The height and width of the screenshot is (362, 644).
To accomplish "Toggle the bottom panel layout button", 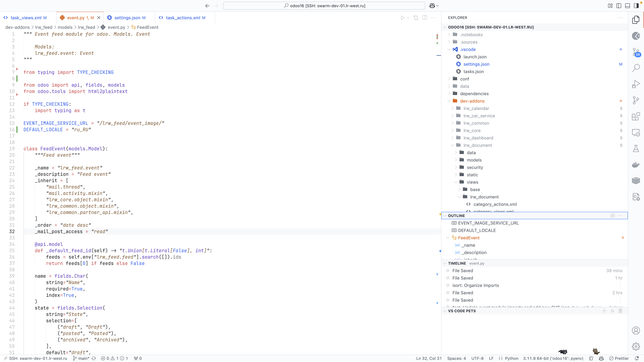I will tap(627, 6).
